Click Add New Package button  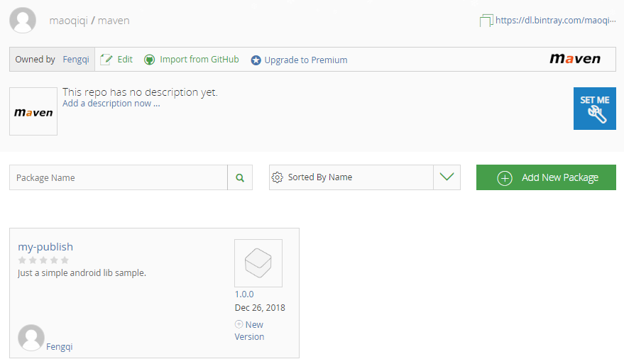tap(546, 177)
